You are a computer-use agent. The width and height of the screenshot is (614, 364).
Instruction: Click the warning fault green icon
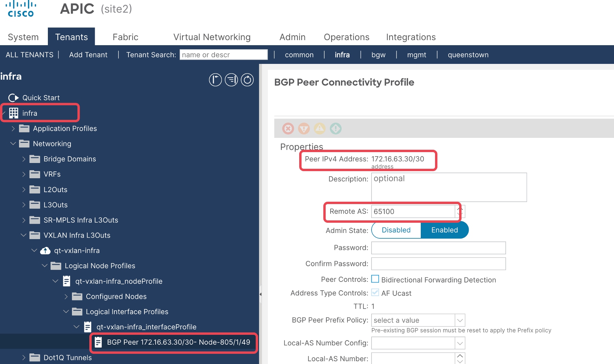[336, 128]
